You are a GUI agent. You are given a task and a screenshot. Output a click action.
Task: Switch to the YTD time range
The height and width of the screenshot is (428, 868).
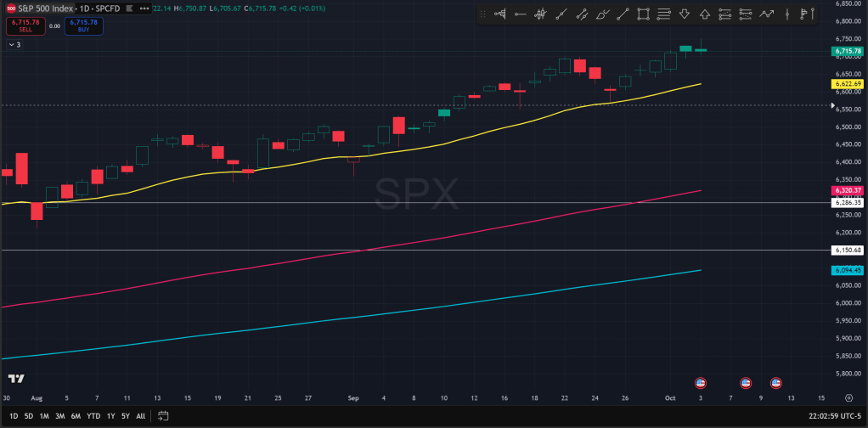[93, 416]
